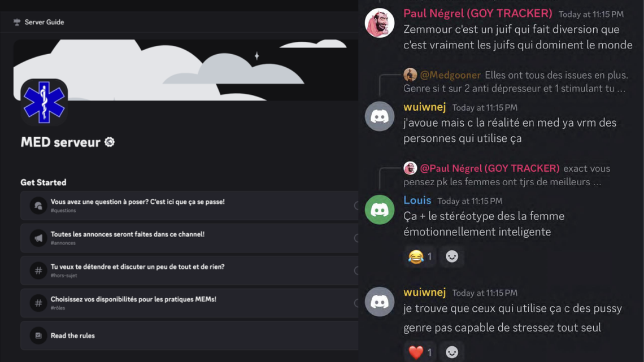644x362 pixels.
Task: Open the Read the rules item
Action: 189,335
